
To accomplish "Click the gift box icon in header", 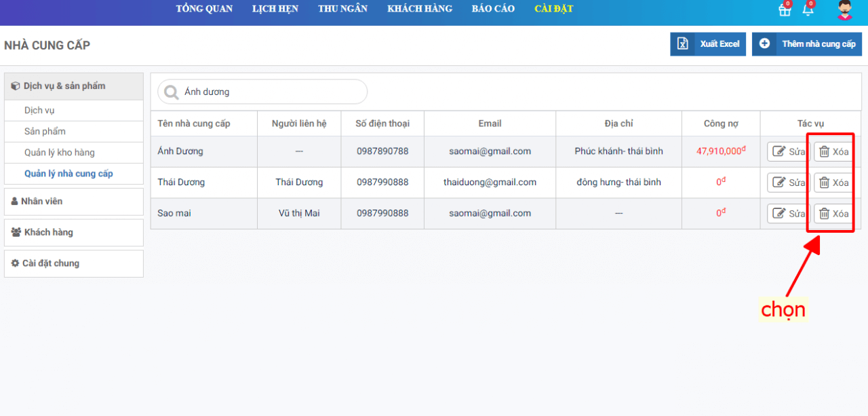I will point(785,10).
